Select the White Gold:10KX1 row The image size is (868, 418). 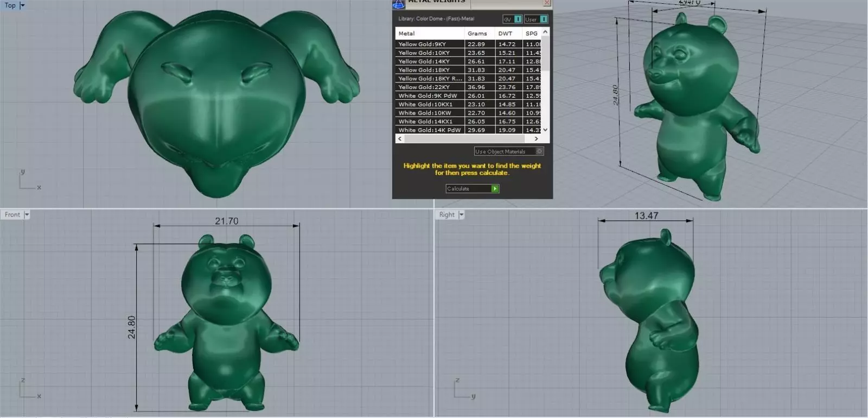point(468,105)
